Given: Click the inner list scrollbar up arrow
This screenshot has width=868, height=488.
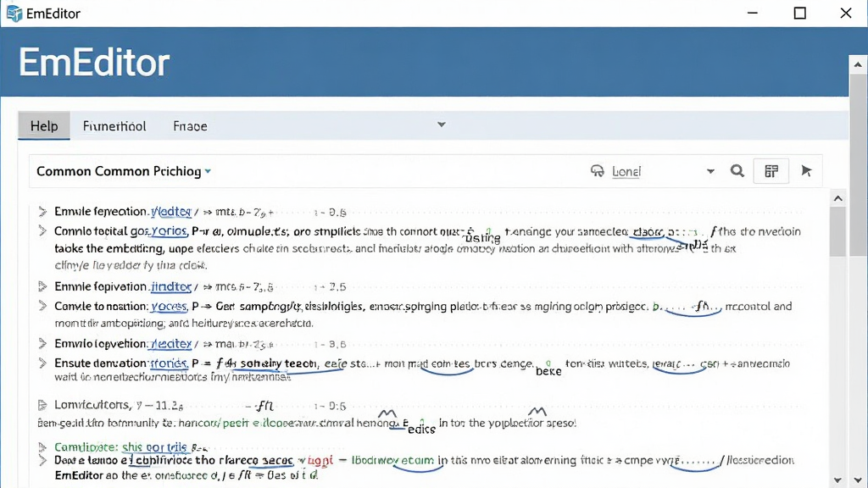Looking at the screenshot, I should 838,198.
